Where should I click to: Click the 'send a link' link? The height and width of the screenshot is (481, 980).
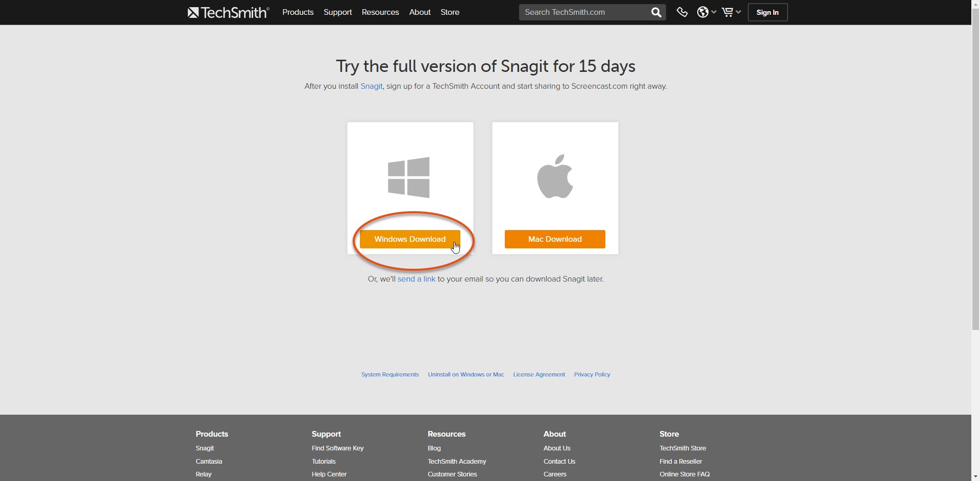tap(416, 279)
